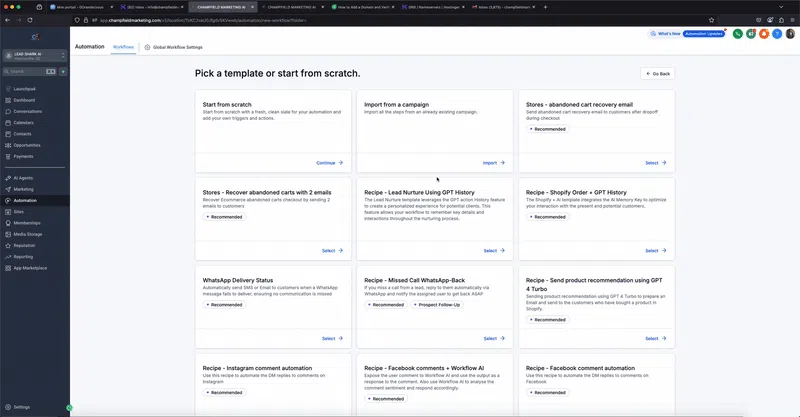Open the Instagram comment automation card title

pos(257,368)
